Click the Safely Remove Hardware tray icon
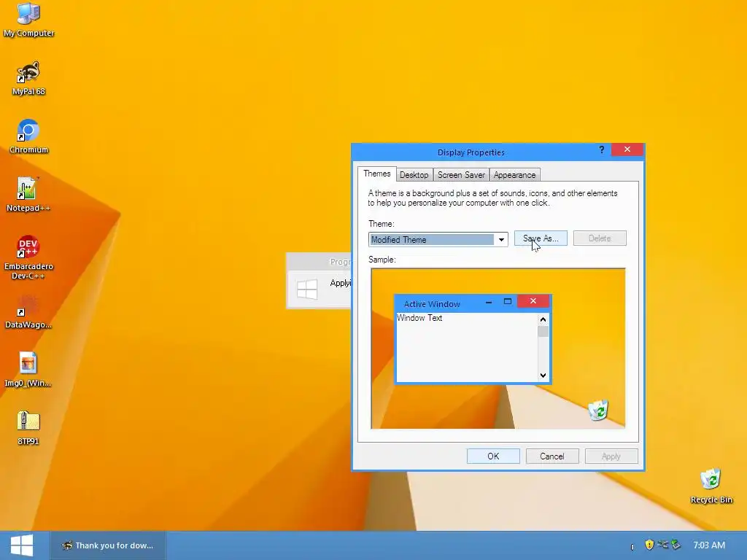Viewport: 747px width, 560px height. [x=676, y=544]
